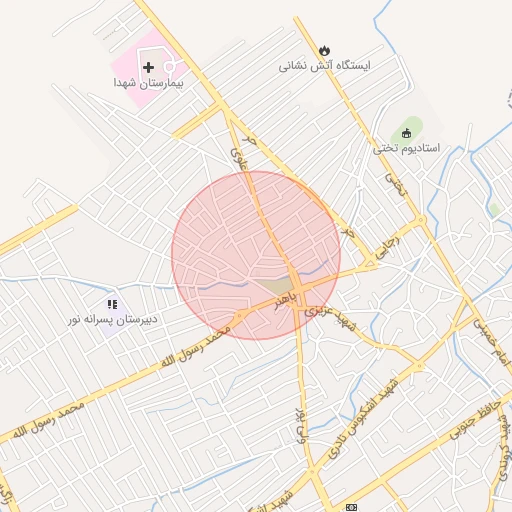Image resolution: width=512 pixels, height=512 pixels.
Task: Click the fire station flame icon
Action: pos(324,51)
